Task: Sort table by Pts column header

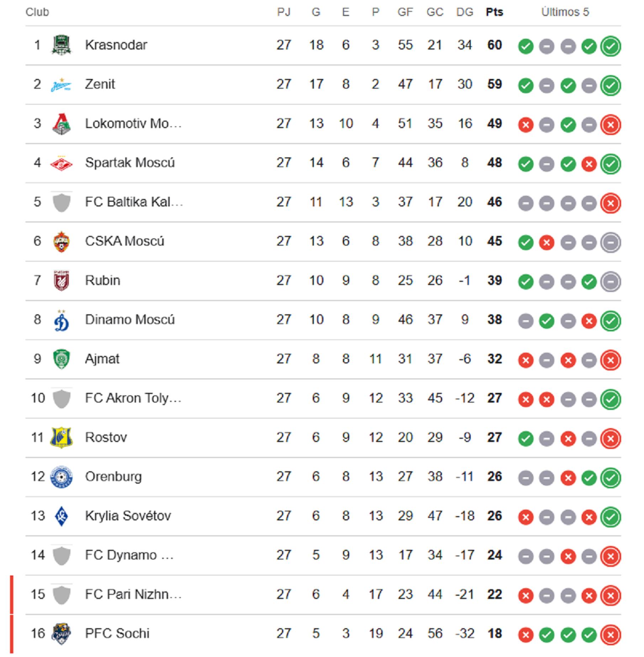Action: (x=494, y=12)
